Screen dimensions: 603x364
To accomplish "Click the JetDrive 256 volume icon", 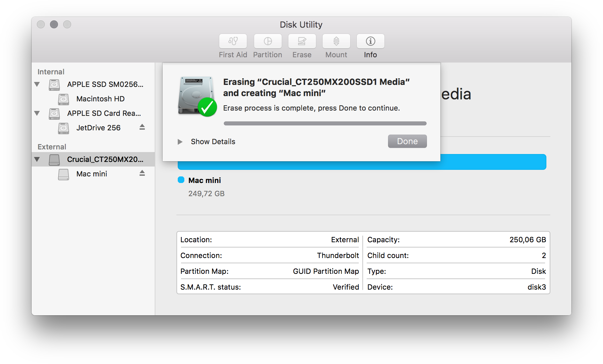I will click(64, 128).
